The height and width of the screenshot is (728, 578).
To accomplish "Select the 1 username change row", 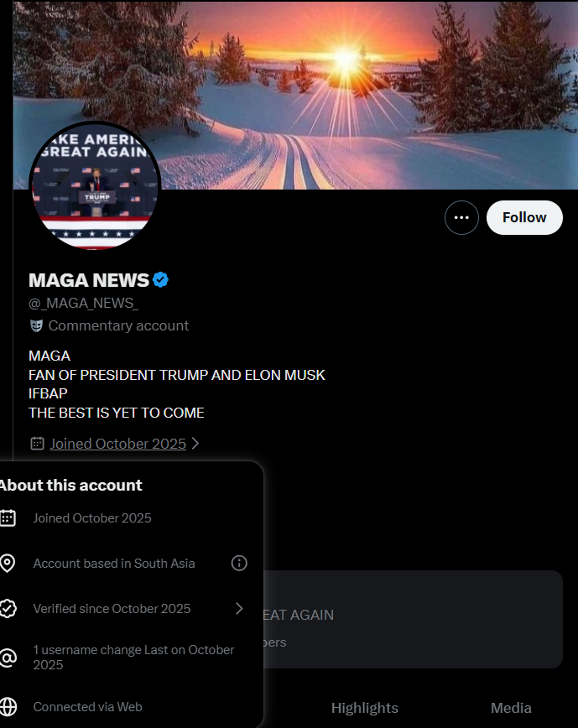I will point(125,658).
